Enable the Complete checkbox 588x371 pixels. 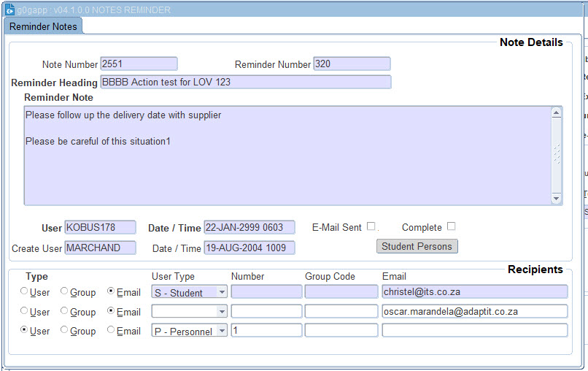point(451,226)
